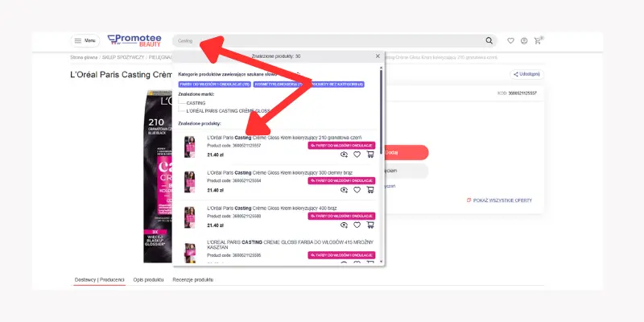Select CASTING brand in found brands
644x322 pixels.
click(196, 103)
